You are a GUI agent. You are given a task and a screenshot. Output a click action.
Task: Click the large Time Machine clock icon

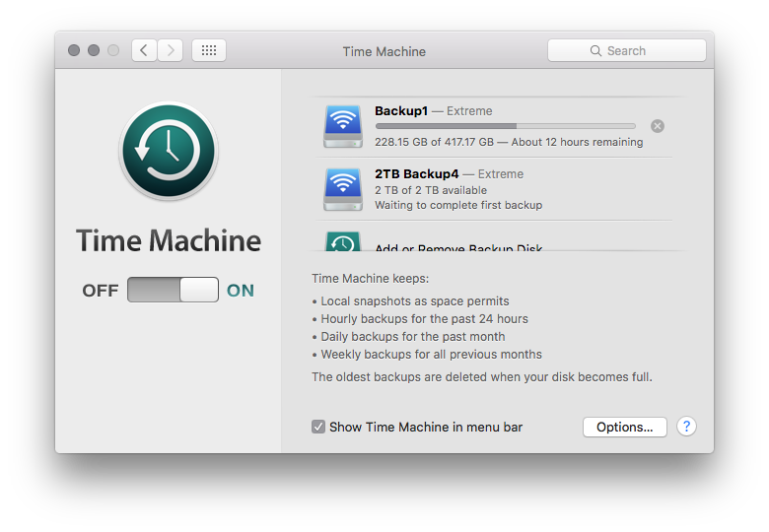[169, 151]
